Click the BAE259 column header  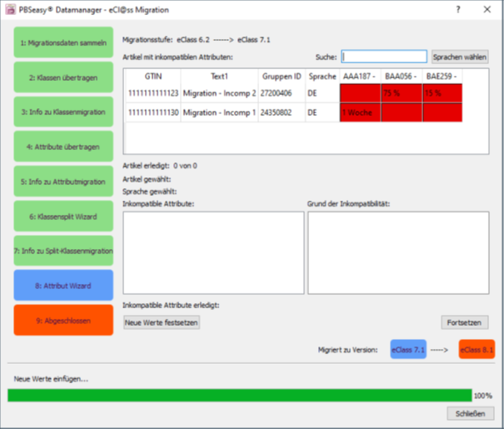(442, 77)
